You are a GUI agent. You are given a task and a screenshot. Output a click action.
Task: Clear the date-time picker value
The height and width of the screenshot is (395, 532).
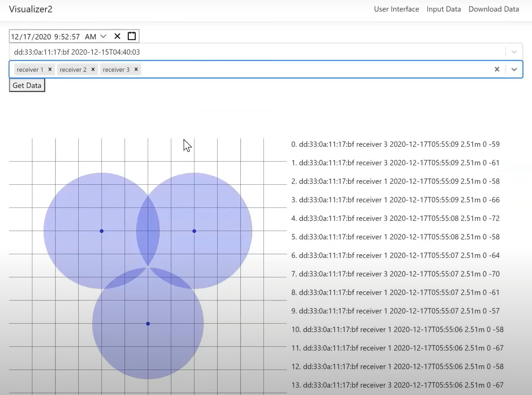(117, 36)
